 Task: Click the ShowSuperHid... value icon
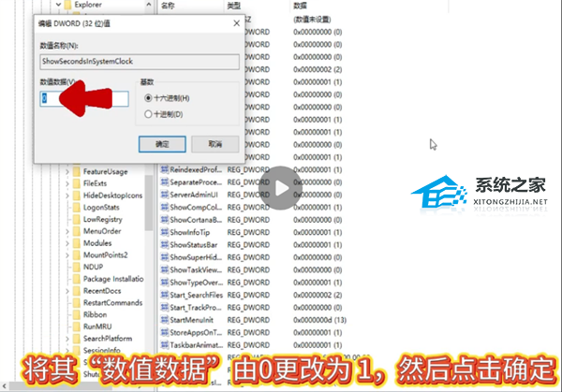click(x=165, y=257)
